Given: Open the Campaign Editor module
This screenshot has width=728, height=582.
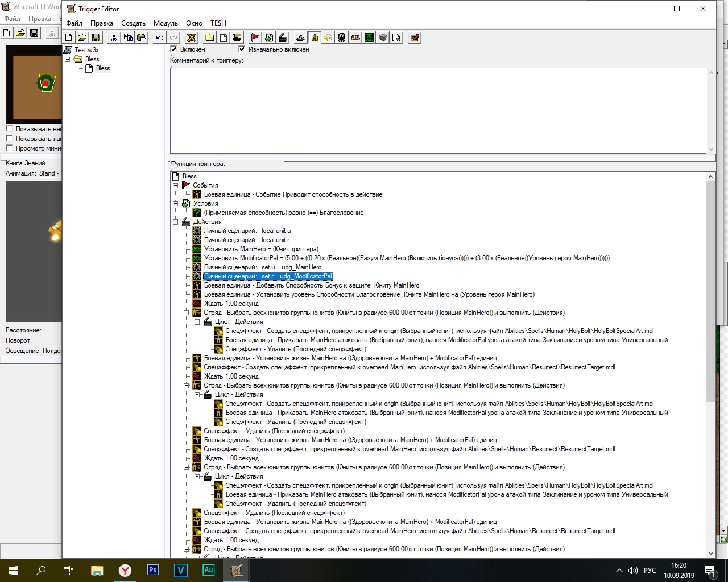Looking at the screenshot, I should (x=355, y=38).
